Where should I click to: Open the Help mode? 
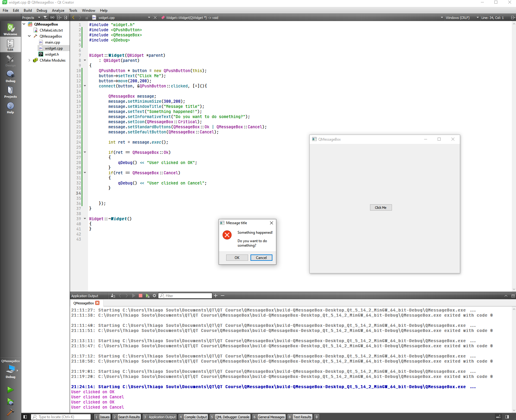(11, 107)
